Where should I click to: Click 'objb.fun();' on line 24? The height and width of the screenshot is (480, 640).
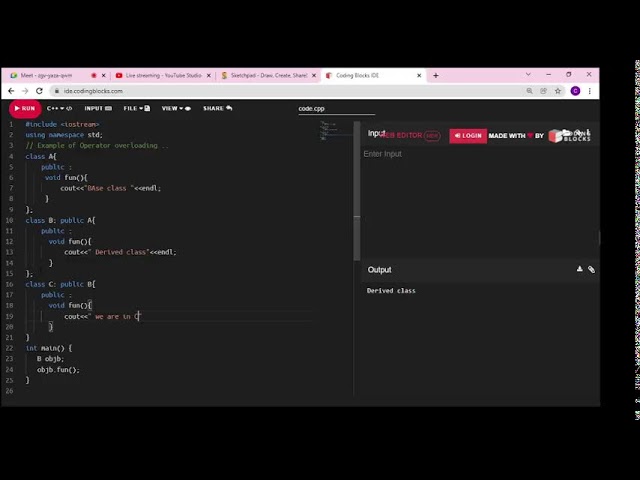click(58, 370)
